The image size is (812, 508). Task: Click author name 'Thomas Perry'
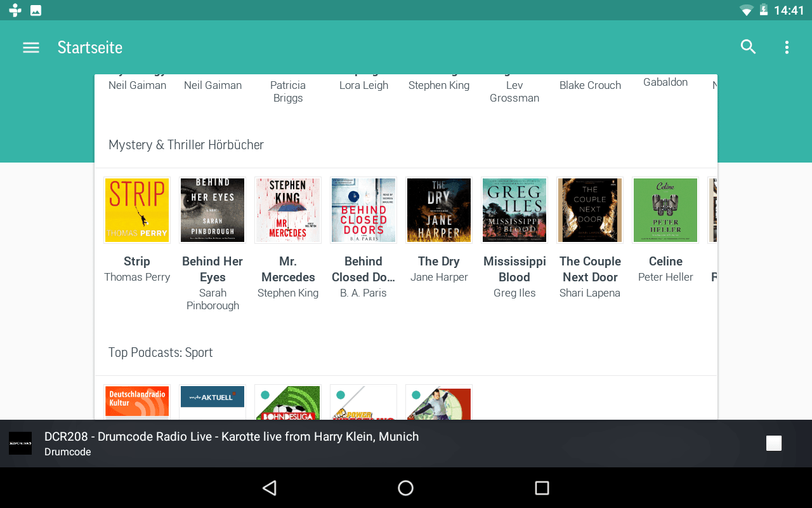(x=137, y=277)
